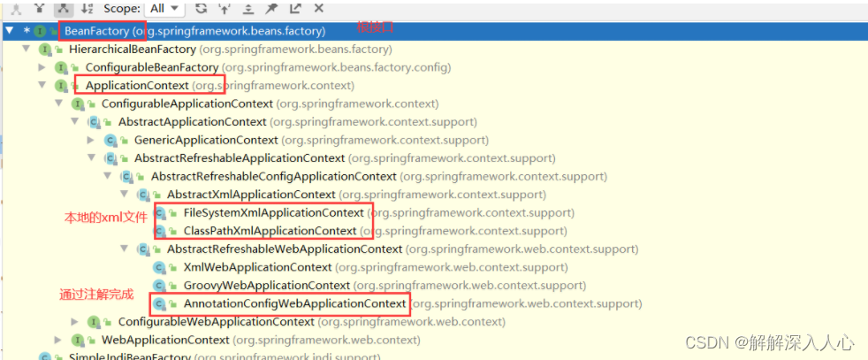The image size is (868, 360).
Task: Expand the WebApplicationContext node
Action: [58, 340]
